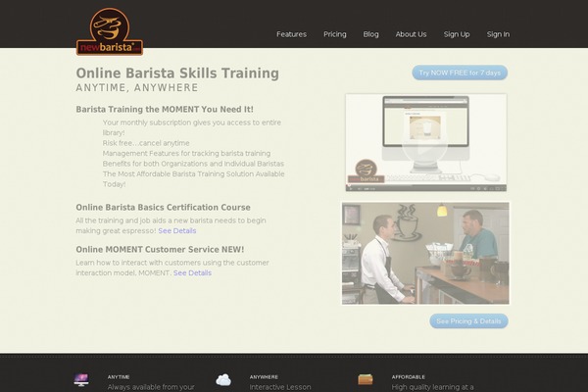
Task: Click 'Risk free...cancel anytime' text
Action: point(146,143)
